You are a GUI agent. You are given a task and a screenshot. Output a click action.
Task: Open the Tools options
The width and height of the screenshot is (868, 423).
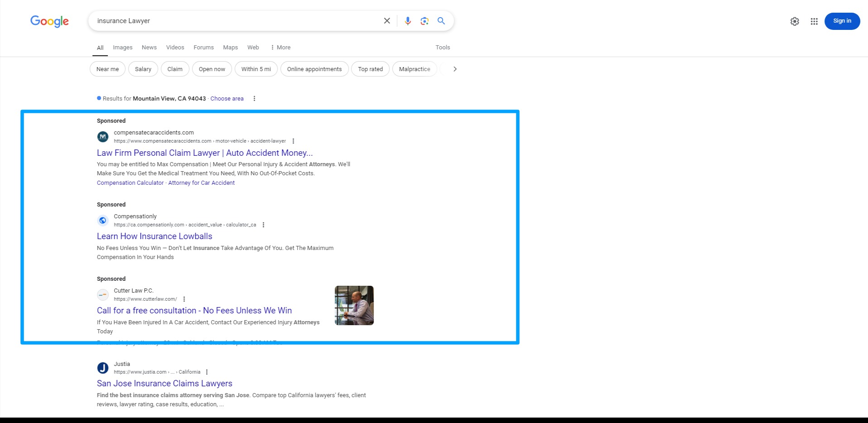(443, 48)
